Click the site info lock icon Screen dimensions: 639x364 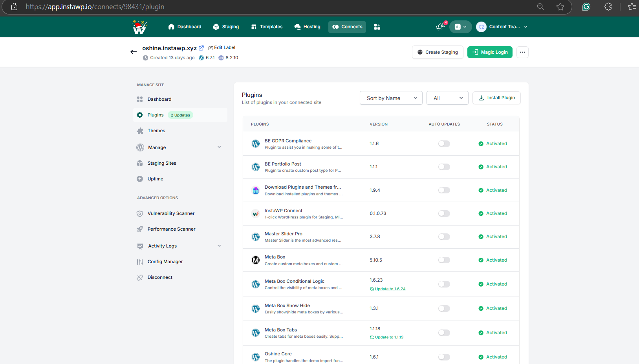(x=14, y=7)
